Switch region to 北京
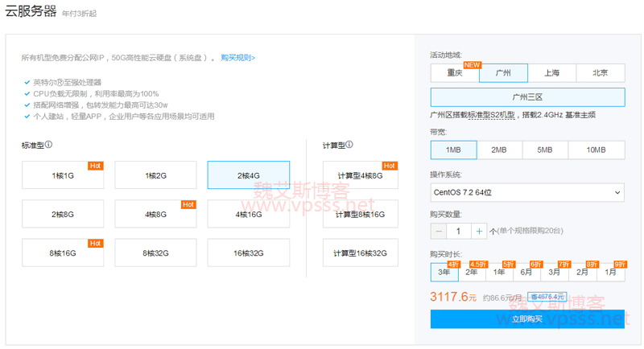 tap(600, 73)
